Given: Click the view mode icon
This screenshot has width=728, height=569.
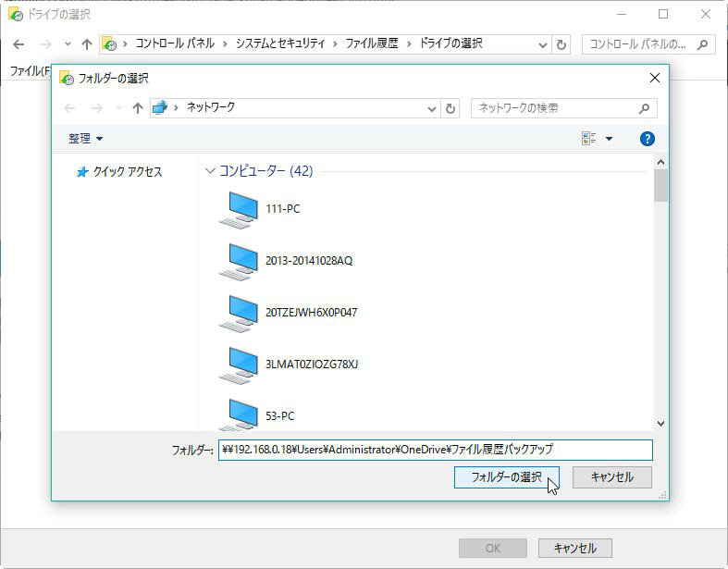Looking at the screenshot, I should coord(588,139).
